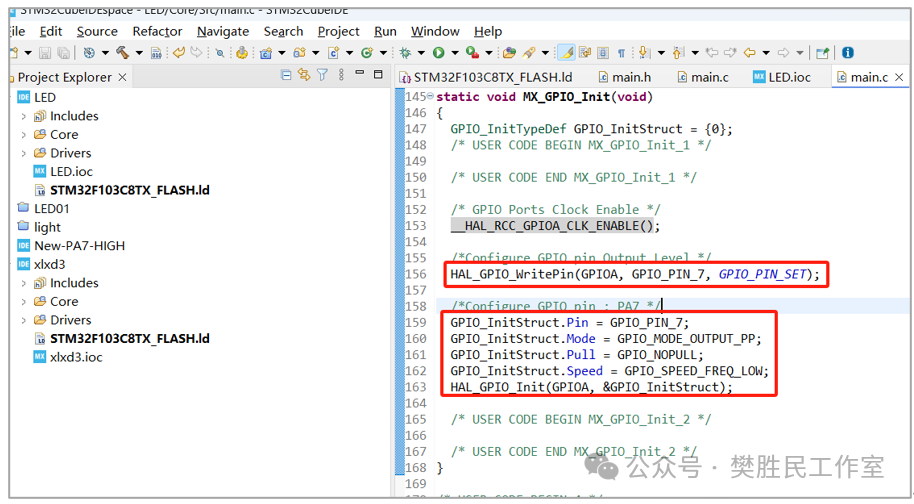Screen dimensions: 914x504
Task: Toggle Word Wrap toolbar button
Action: [585, 53]
